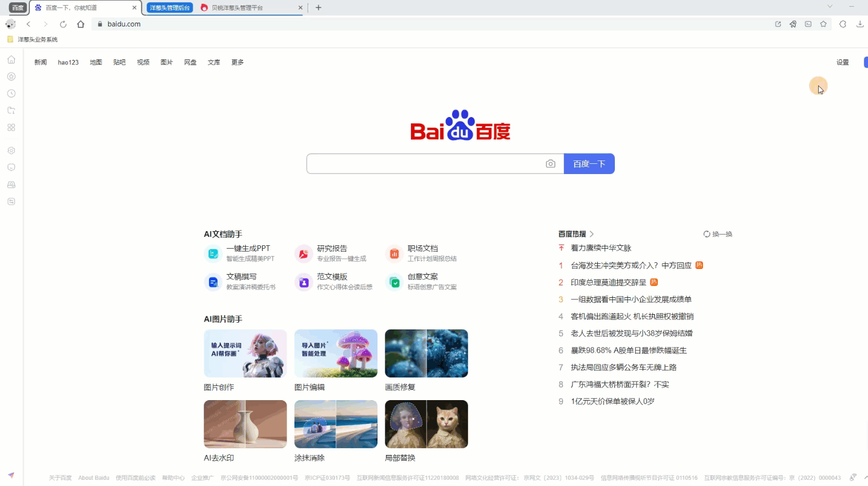Click the 文稿撰写 icon
Image resolution: width=868 pixels, height=486 pixels.
click(213, 282)
